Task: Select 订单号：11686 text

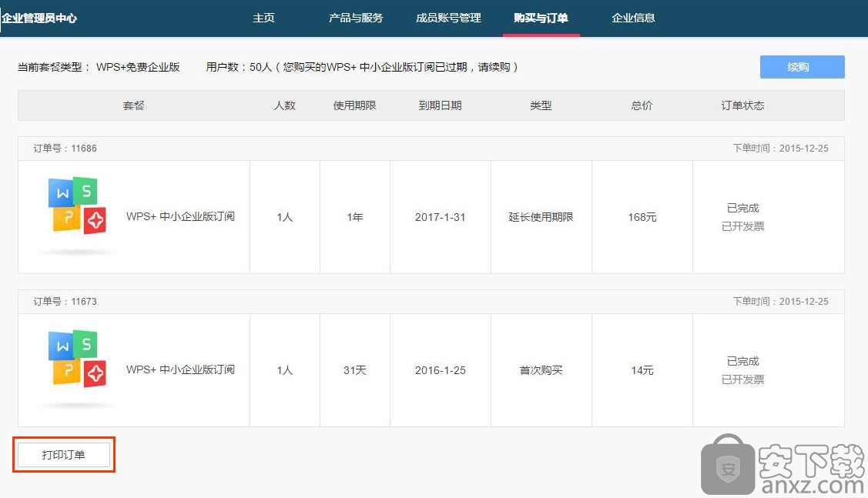Action: (x=65, y=149)
